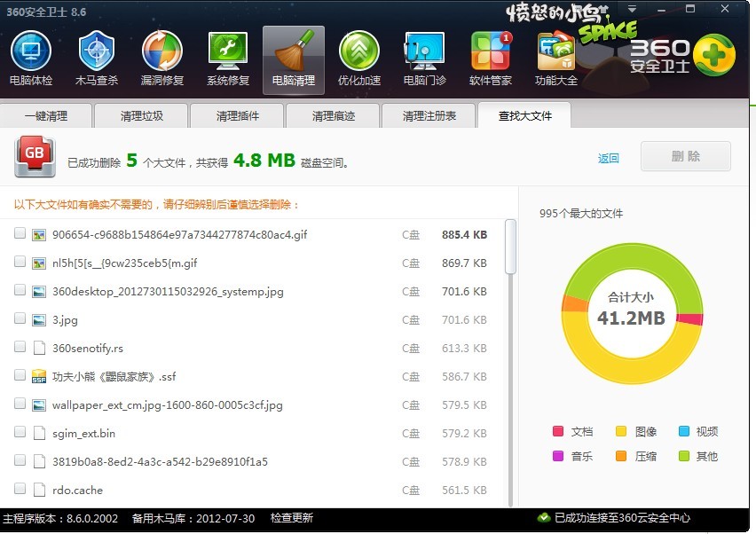Switch to 一键清理 tab

coord(46,115)
